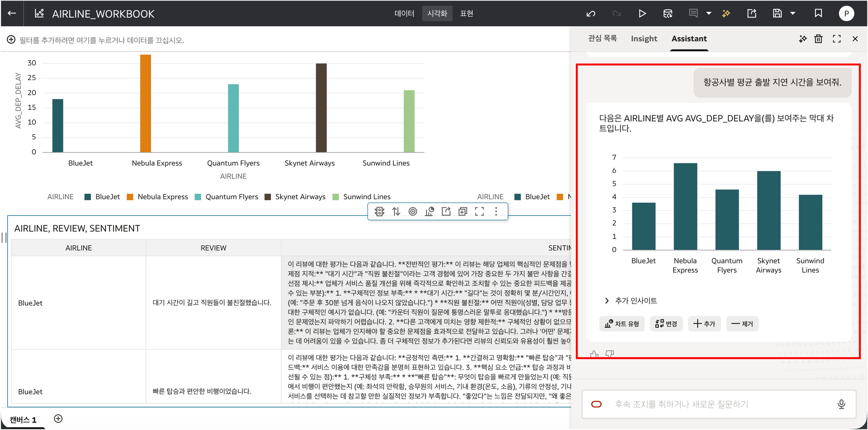Close the Assistant panel

855,39
